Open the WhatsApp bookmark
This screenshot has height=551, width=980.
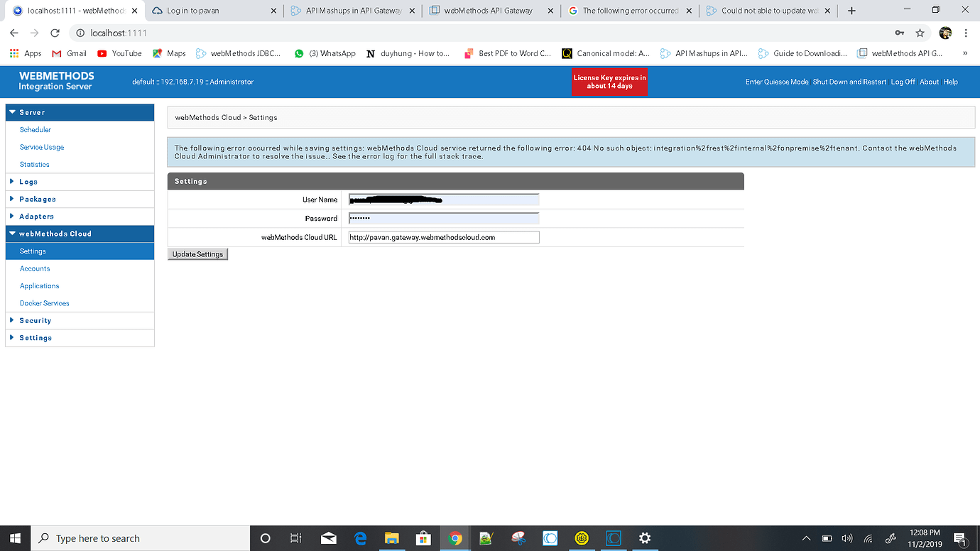pos(325,53)
